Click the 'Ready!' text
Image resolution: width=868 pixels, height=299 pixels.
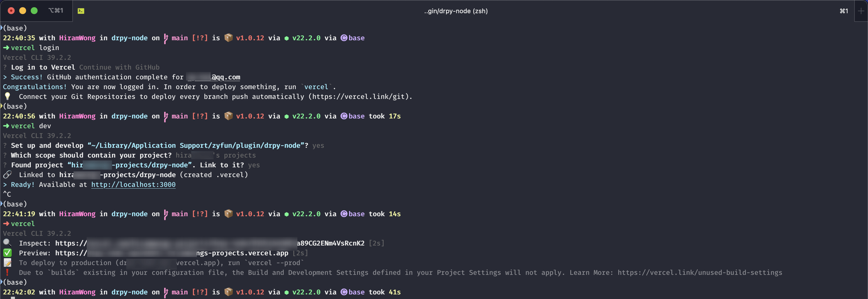tap(23, 185)
